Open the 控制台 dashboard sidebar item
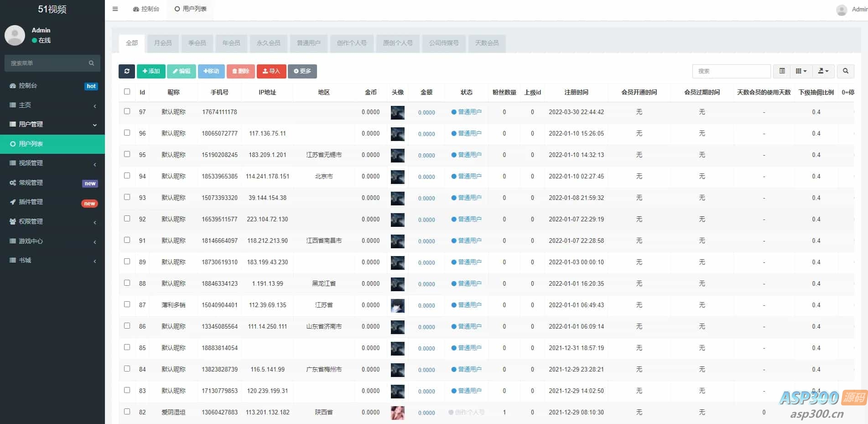Screen dimensions: 868x424 coord(28,86)
